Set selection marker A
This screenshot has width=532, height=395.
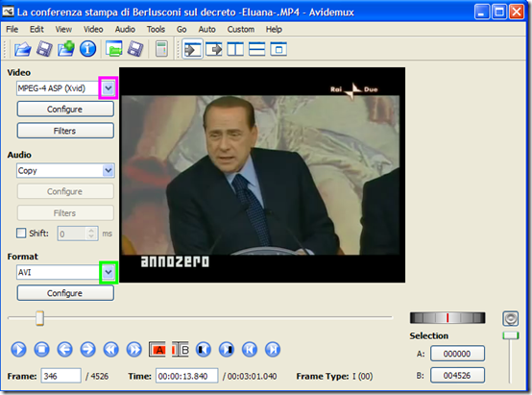pyautogui.click(x=157, y=350)
